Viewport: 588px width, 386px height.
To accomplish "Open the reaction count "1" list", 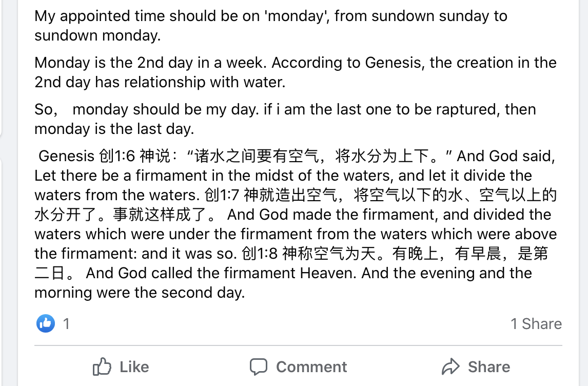I will 66,324.
